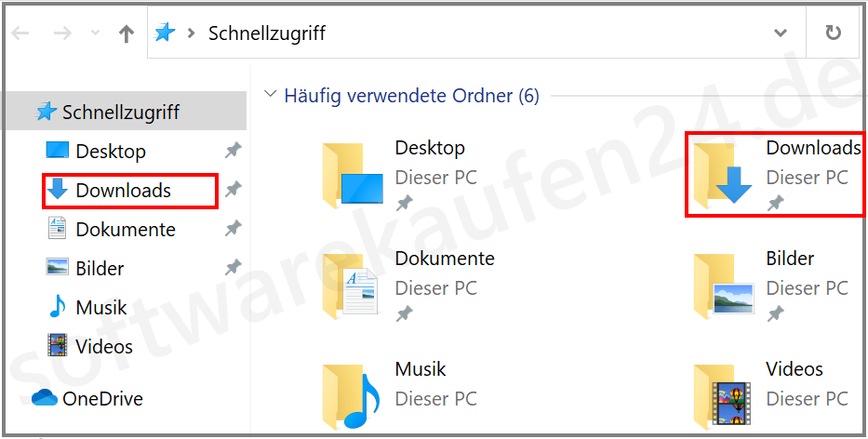Collapse the Häufig verwendete Ordner group
Screen dimensions: 868x439
271,94
